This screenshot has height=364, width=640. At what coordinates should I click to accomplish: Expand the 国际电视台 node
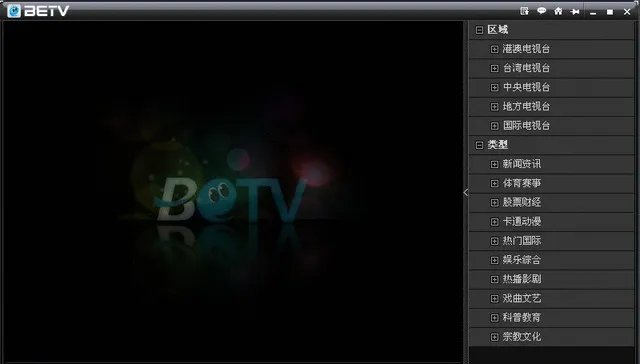tap(494, 126)
